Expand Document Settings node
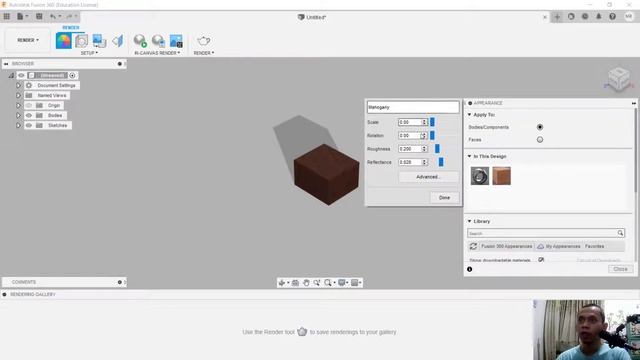Image resolution: width=640 pixels, height=360 pixels. pos(18,85)
